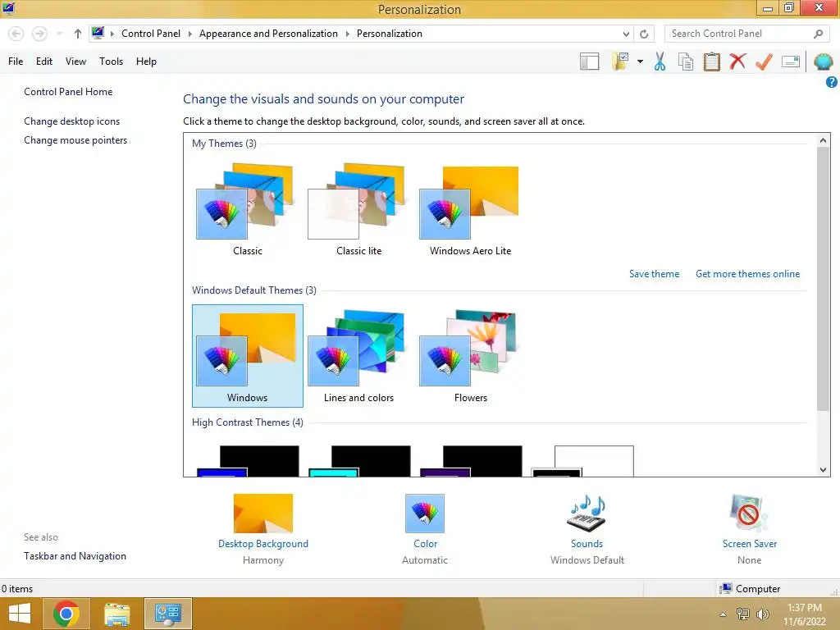This screenshot has width=840, height=630.
Task: Open Change desktop icons link
Action: pos(72,121)
